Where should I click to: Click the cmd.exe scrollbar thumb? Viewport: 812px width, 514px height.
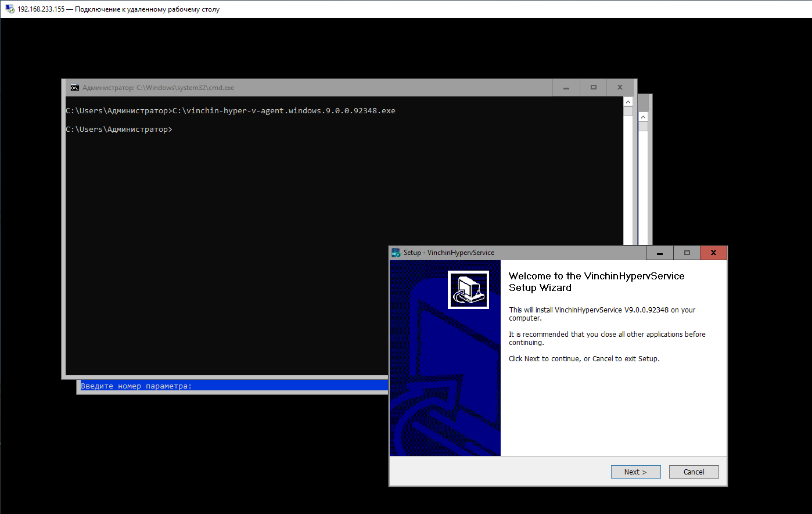628,112
